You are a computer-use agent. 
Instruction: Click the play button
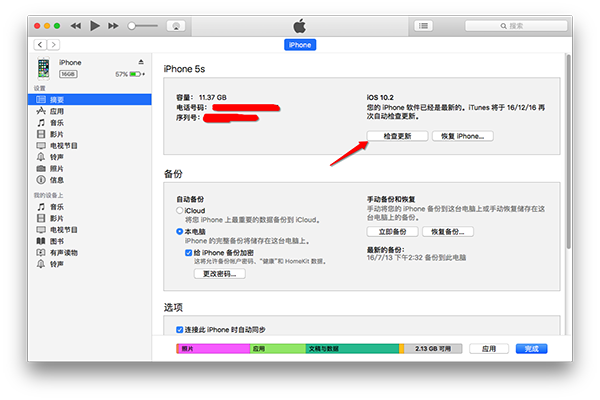point(95,26)
